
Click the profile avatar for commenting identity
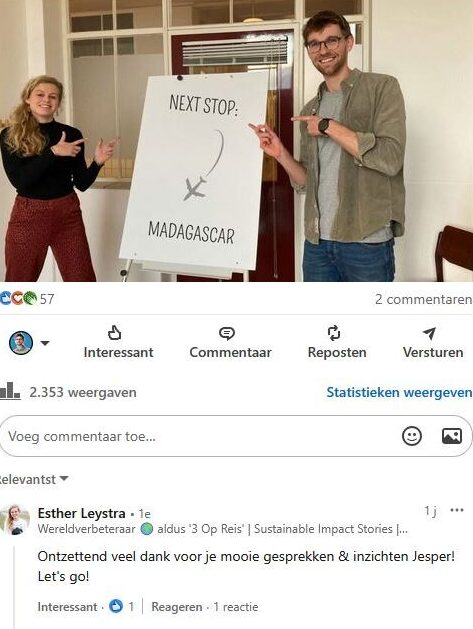tap(21, 343)
